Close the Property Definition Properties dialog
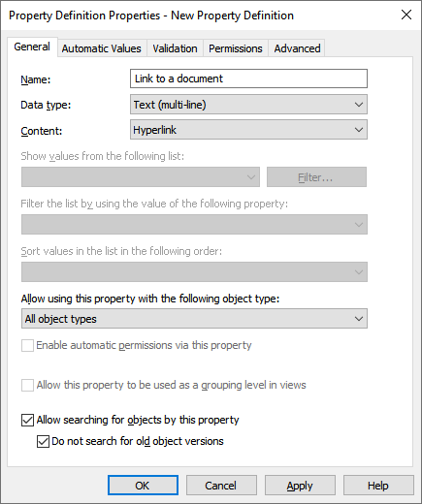 point(406,15)
